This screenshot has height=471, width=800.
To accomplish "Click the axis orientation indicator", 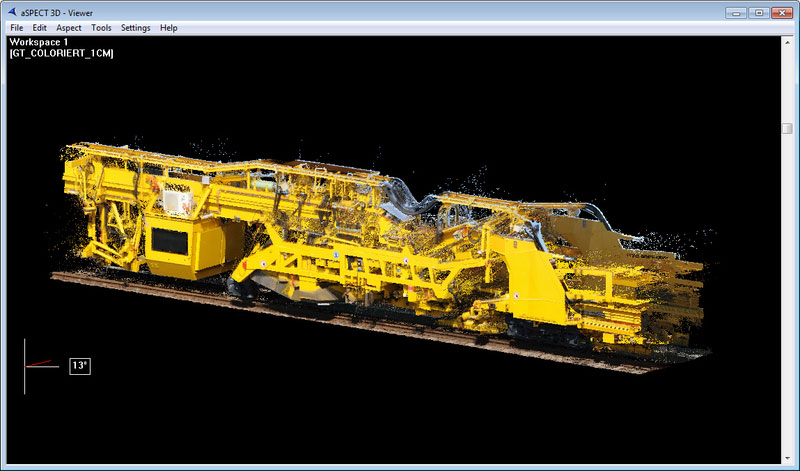I will click(x=40, y=365).
